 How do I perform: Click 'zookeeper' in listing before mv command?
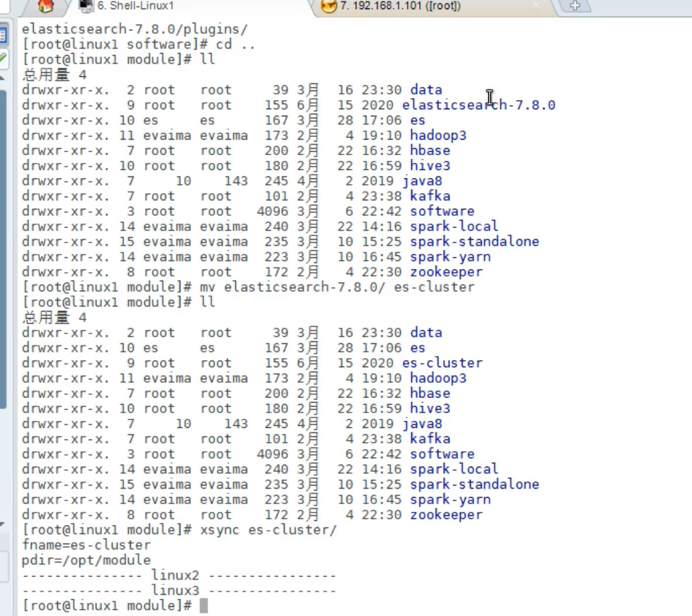tap(446, 272)
